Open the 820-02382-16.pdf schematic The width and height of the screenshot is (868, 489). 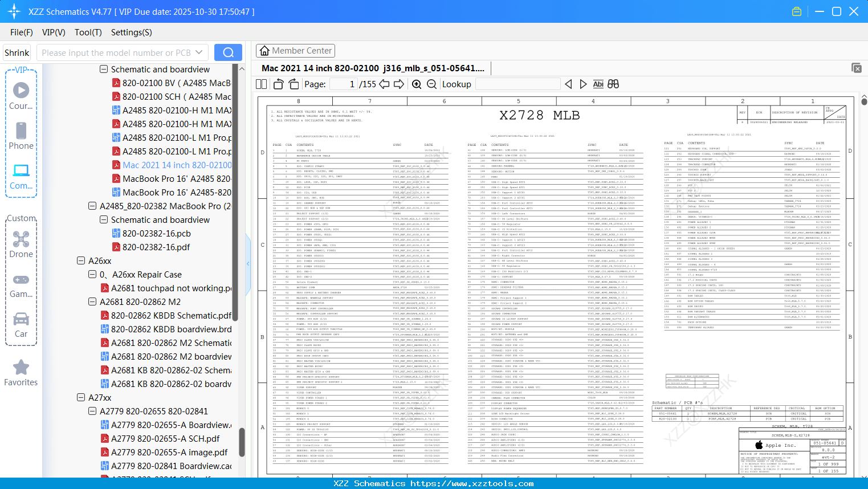(151, 247)
